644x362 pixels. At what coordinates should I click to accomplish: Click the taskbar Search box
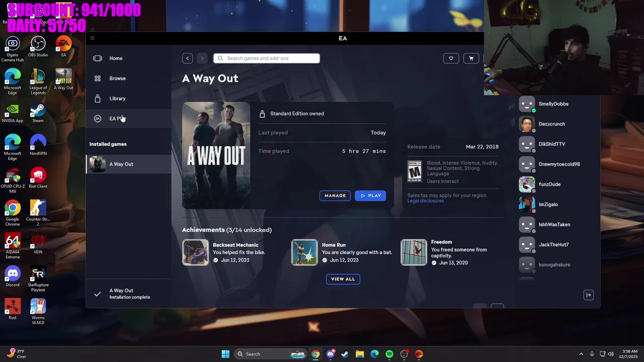(x=271, y=354)
